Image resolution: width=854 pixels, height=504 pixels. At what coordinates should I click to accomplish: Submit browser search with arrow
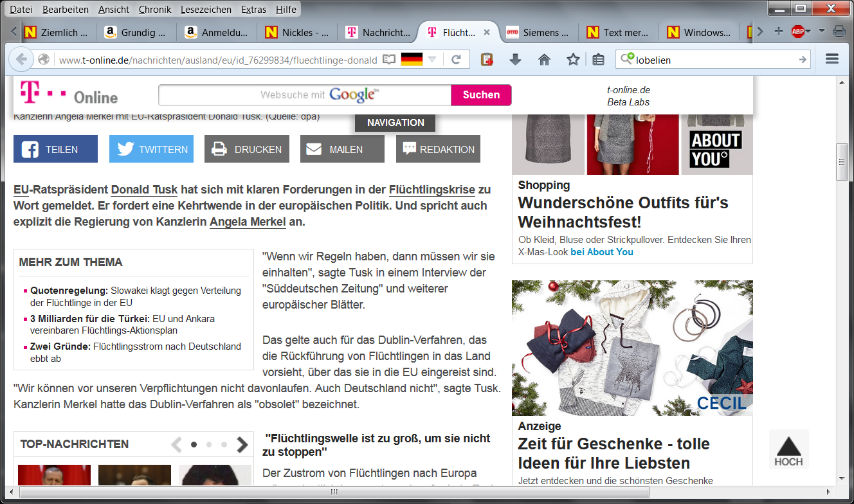point(803,60)
